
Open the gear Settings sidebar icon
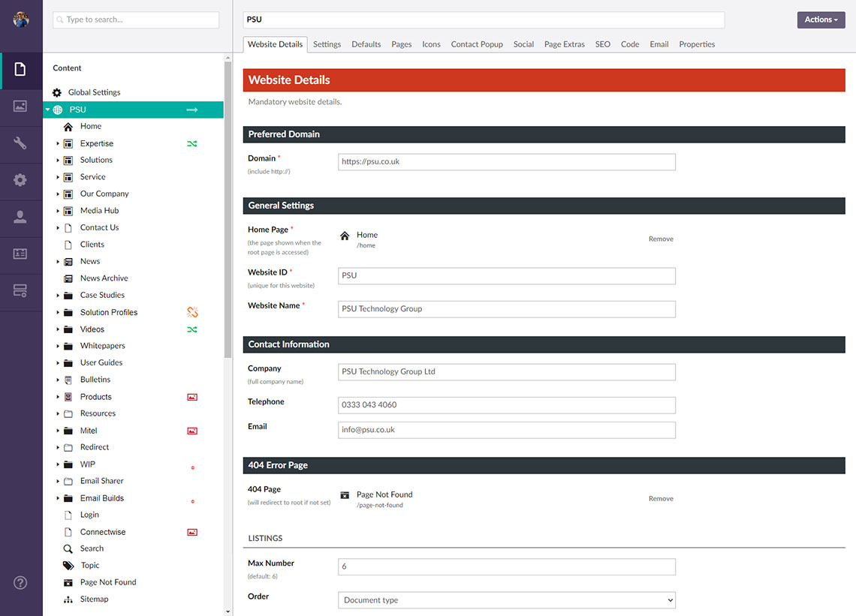(21, 181)
